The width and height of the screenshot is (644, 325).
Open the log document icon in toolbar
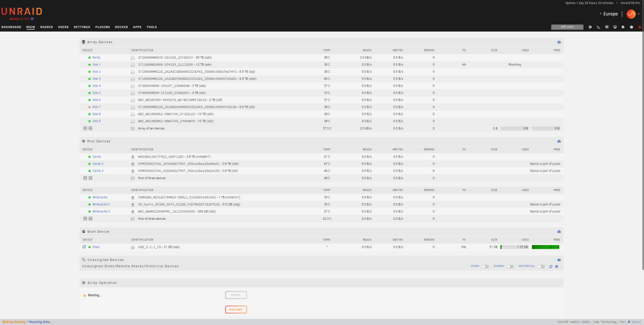[623, 27]
